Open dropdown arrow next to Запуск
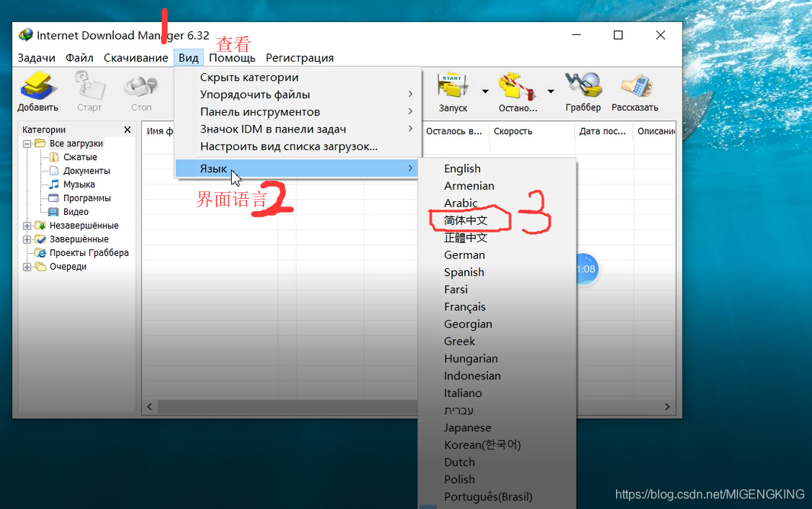This screenshot has height=509, width=812. click(x=485, y=91)
